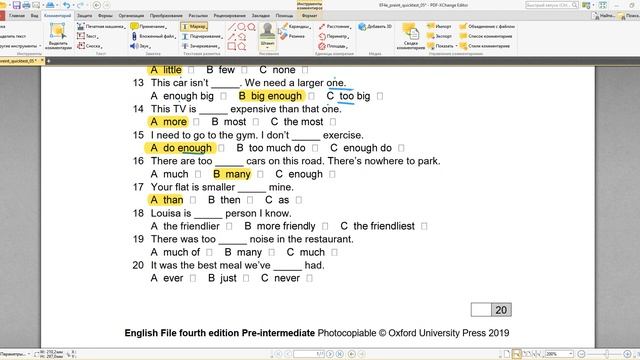This screenshot has width=640, height=360.
Task: Click the Импорт comments button
Action: coord(440,27)
